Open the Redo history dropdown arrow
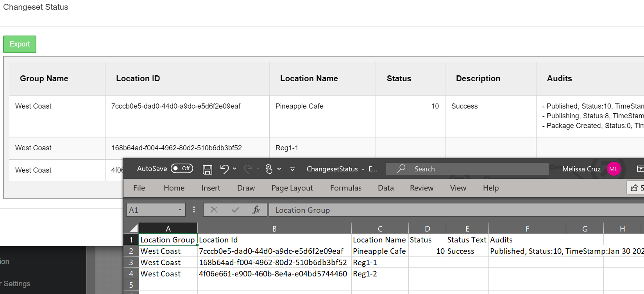This screenshot has width=644, height=294. click(x=258, y=169)
